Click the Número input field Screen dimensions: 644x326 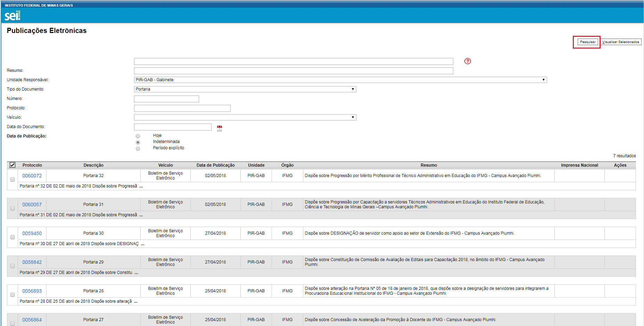[x=166, y=99]
